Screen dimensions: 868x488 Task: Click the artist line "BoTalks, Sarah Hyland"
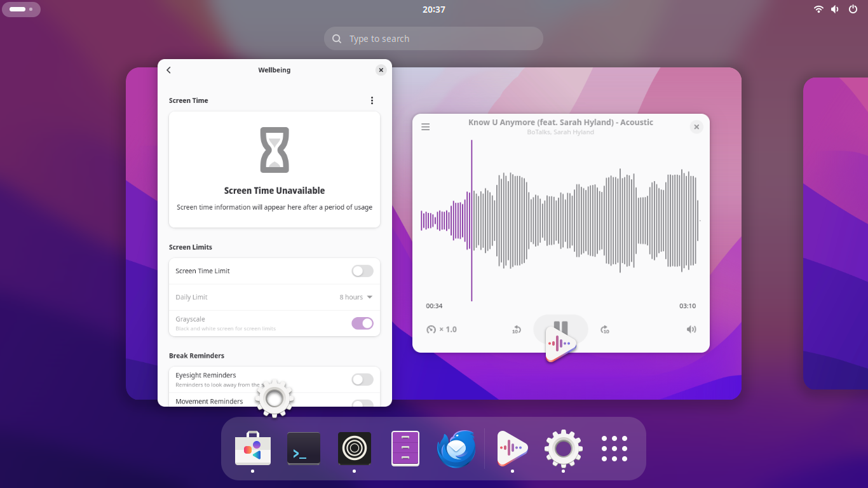560,132
